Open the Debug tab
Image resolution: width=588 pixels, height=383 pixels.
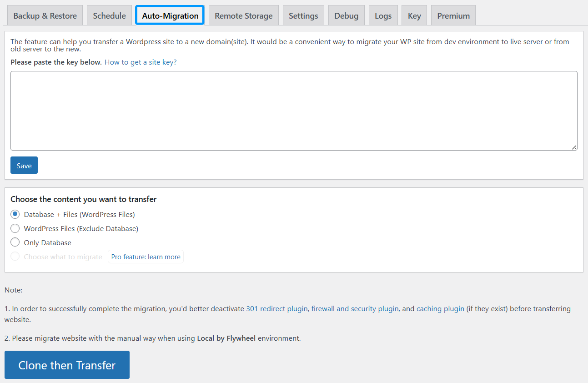(x=346, y=15)
